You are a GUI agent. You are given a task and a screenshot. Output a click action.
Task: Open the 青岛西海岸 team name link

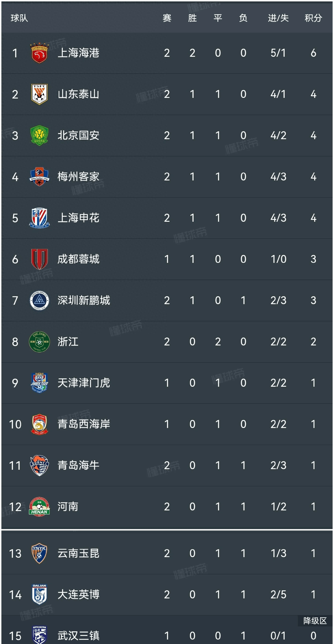tap(84, 424)
